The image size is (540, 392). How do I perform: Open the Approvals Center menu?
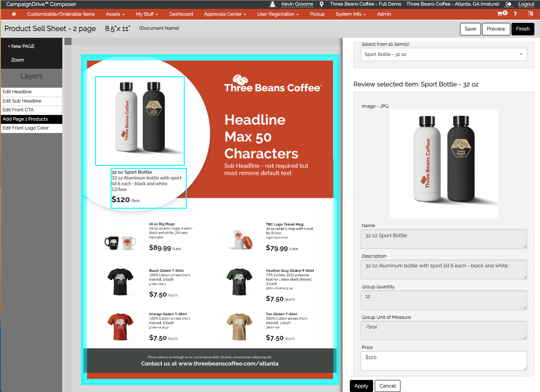click(x=225, y=14)
